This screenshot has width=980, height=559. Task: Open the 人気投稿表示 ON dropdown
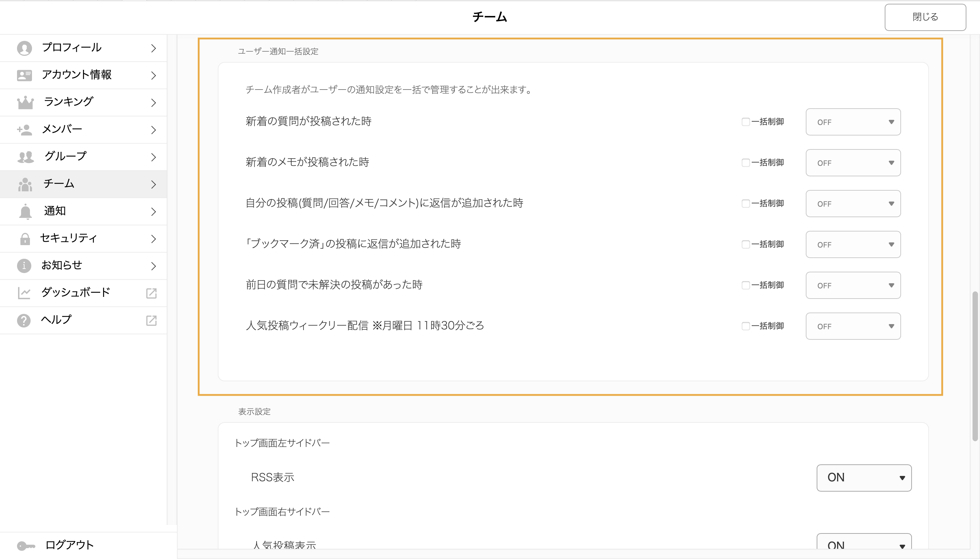864,542
